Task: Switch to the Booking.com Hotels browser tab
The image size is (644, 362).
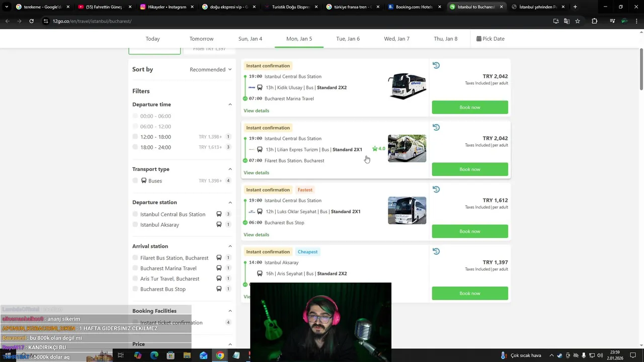Action: [x=414, y=7]
